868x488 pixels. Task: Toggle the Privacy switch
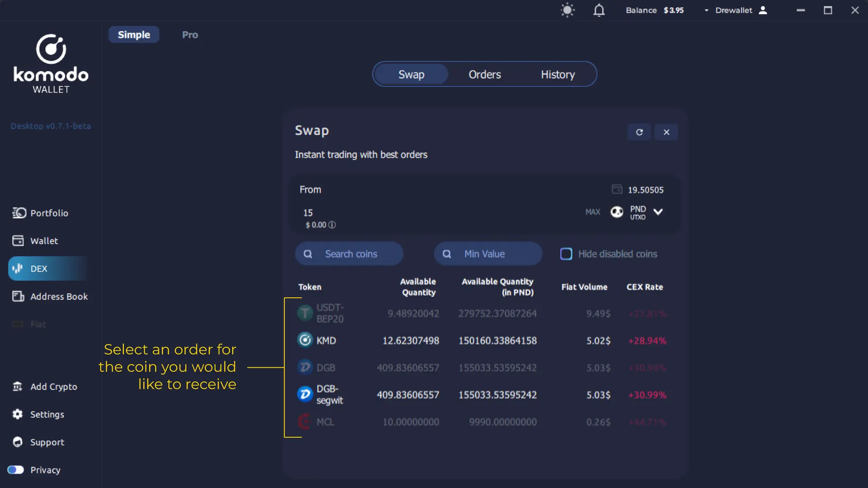coord(15,470)
